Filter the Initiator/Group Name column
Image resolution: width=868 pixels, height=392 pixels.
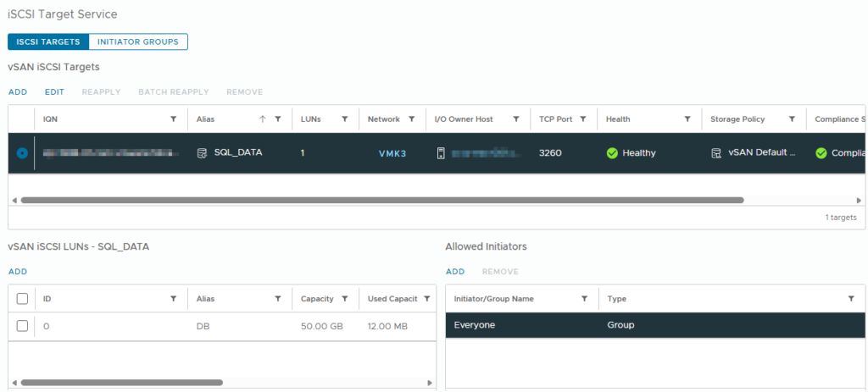(584, 299)
